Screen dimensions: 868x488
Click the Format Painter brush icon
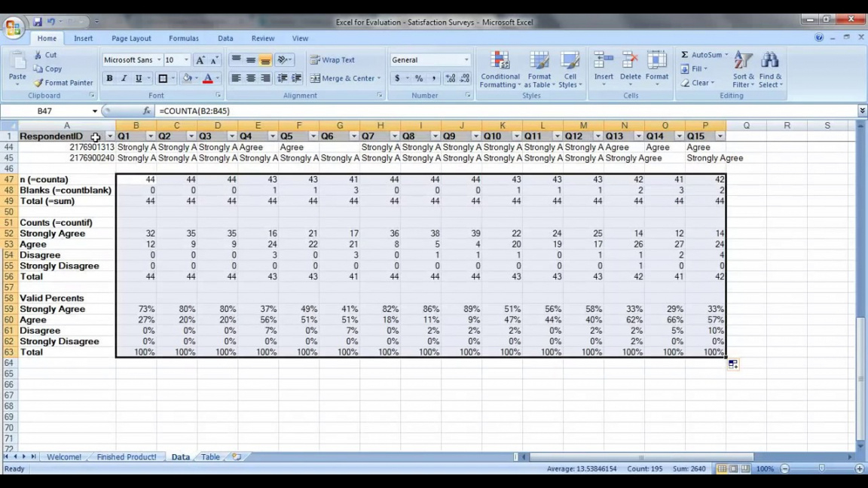pyautogui.click(x=38, y=83)
